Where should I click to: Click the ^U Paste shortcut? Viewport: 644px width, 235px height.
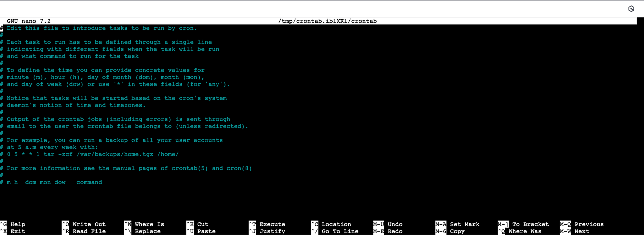pos(201,231)
